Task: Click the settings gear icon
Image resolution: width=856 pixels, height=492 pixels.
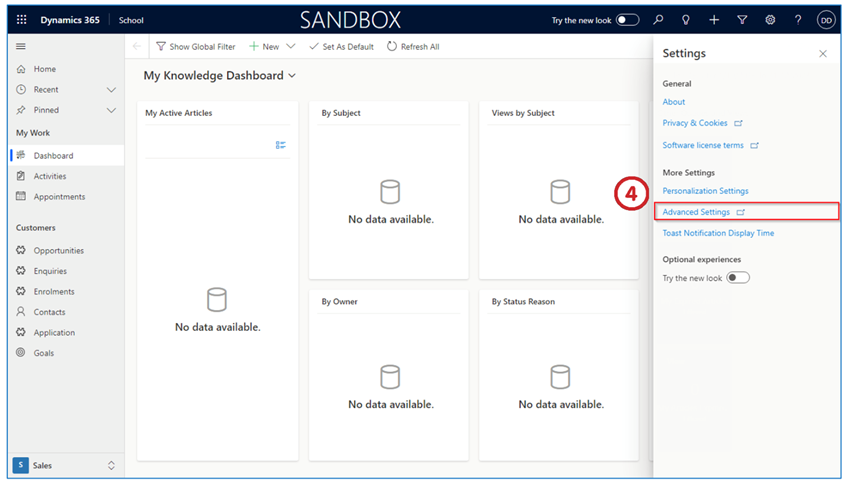Action: point(770,20)
